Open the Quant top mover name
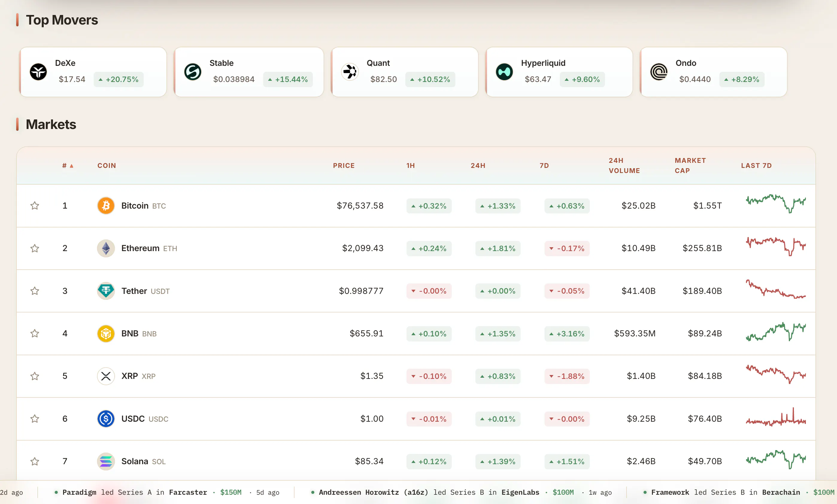The height and width of the screenshot is (504, 837). [x=378, y=63]
